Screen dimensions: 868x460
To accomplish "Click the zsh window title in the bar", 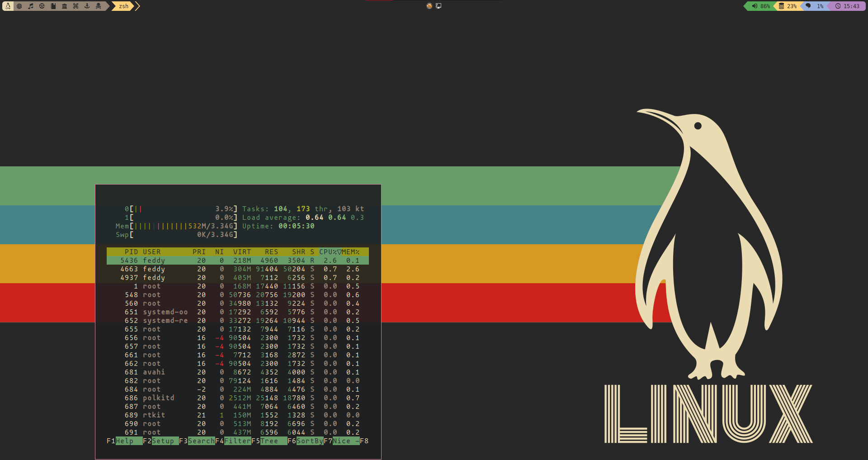I will coord(124,6).
